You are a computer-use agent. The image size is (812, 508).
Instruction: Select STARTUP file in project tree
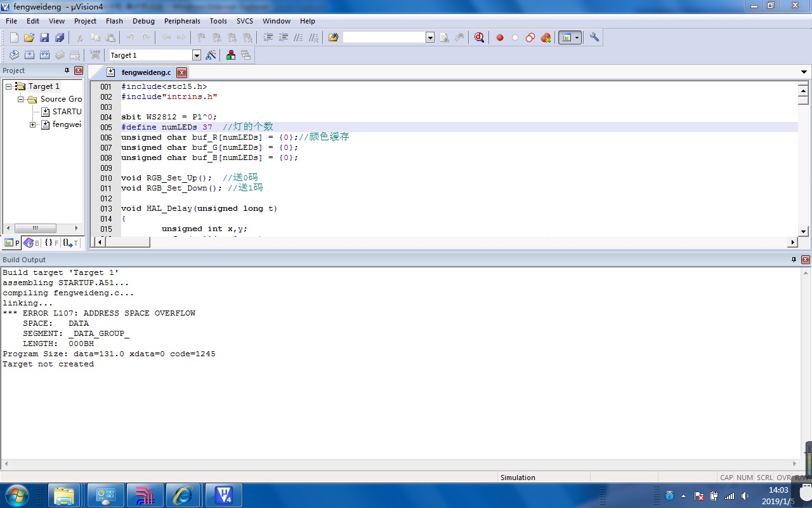coord(62,112)
